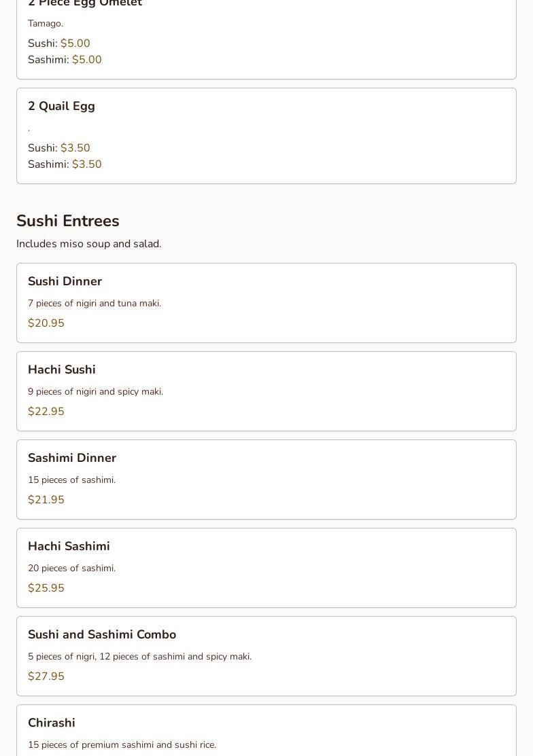
Task: Select the $27.95 combo price
Action: coord(46,676)
